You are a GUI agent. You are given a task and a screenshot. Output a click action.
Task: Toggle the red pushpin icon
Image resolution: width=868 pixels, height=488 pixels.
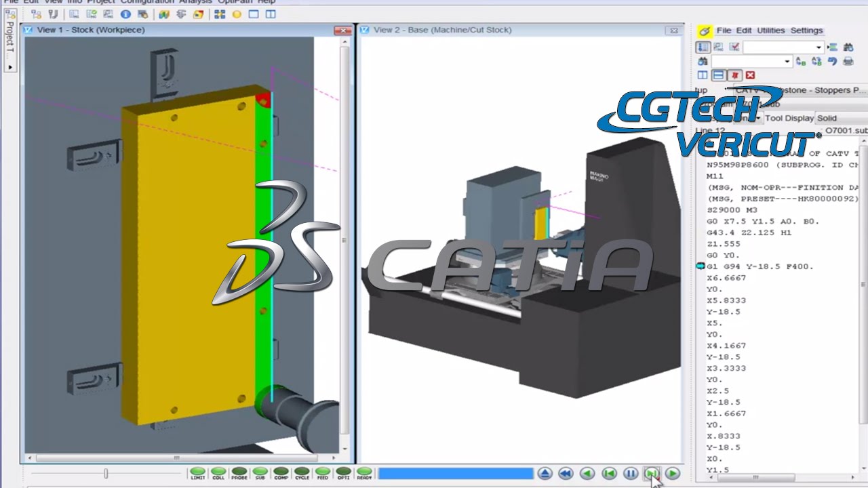pyautogui.click(x=735, y=75)
